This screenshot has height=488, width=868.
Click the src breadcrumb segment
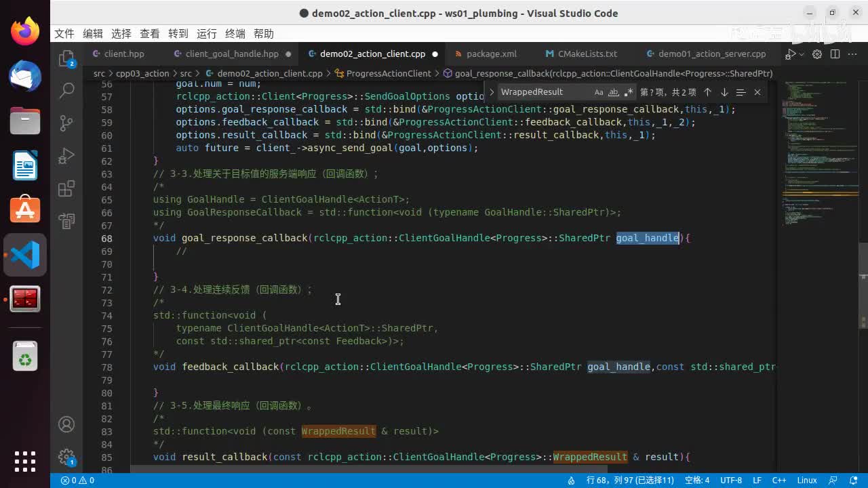pyautogui.click(x=99, y=73)
